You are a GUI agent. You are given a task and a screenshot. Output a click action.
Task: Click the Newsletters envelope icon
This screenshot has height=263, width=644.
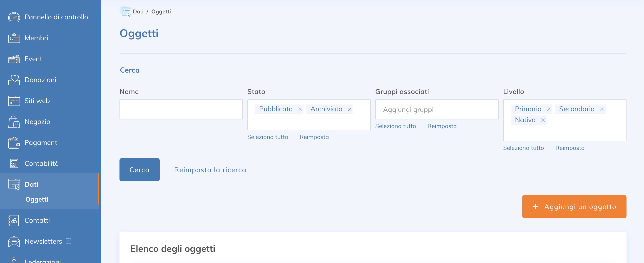14,241
